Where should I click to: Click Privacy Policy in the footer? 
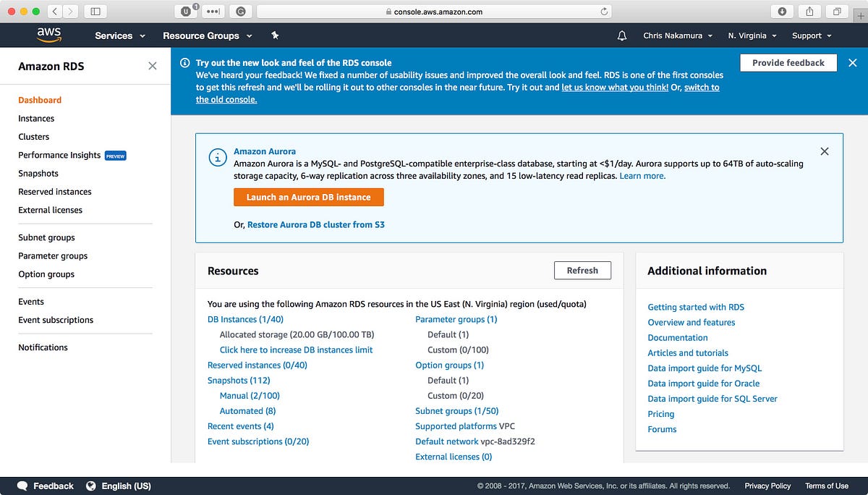(x=767, y=486)
